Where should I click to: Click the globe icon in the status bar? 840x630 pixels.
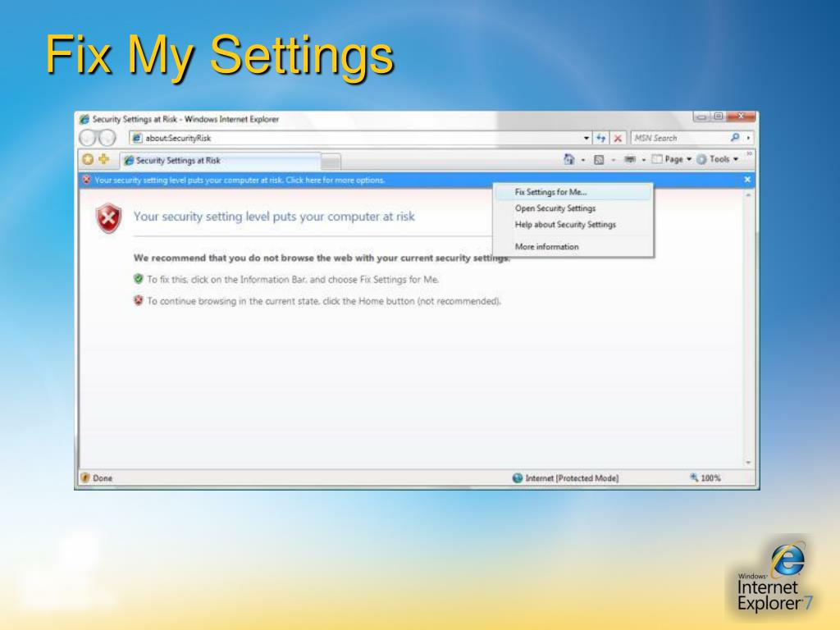tap(517, 478)
